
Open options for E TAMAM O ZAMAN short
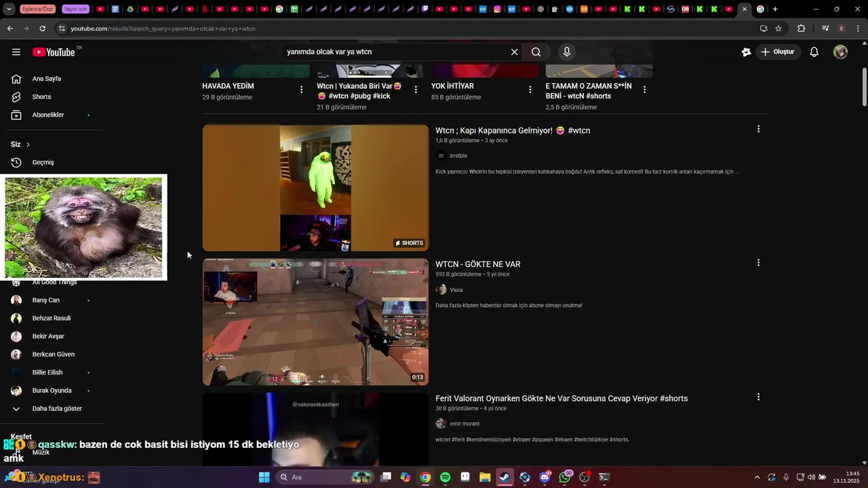pos(644,89)
